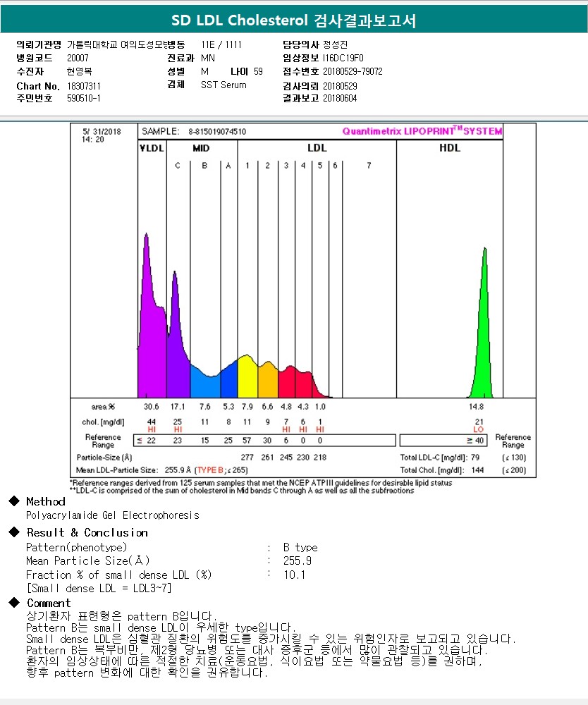Click the green HDL peak
The height and width of the screenshot is (705, 588).
(x=482, y=342)
